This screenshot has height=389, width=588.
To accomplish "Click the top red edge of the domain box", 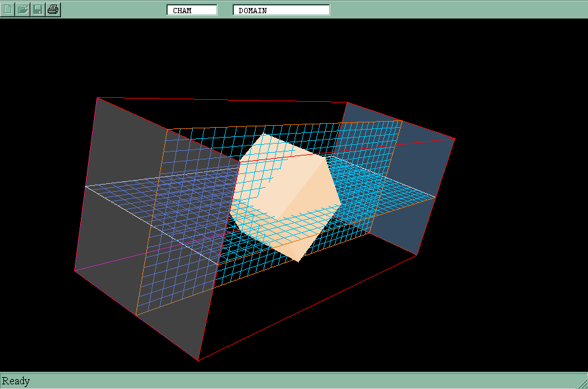I will [x=222, y=100].
